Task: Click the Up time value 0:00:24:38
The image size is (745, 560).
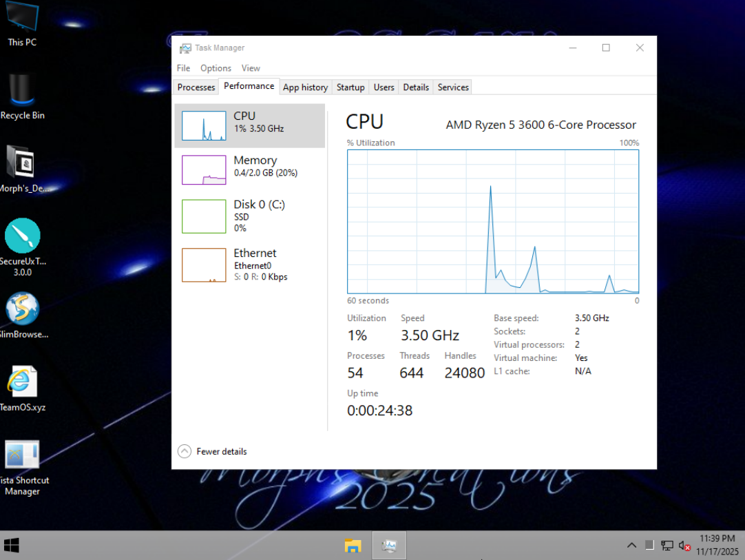Action: point(379,411)
